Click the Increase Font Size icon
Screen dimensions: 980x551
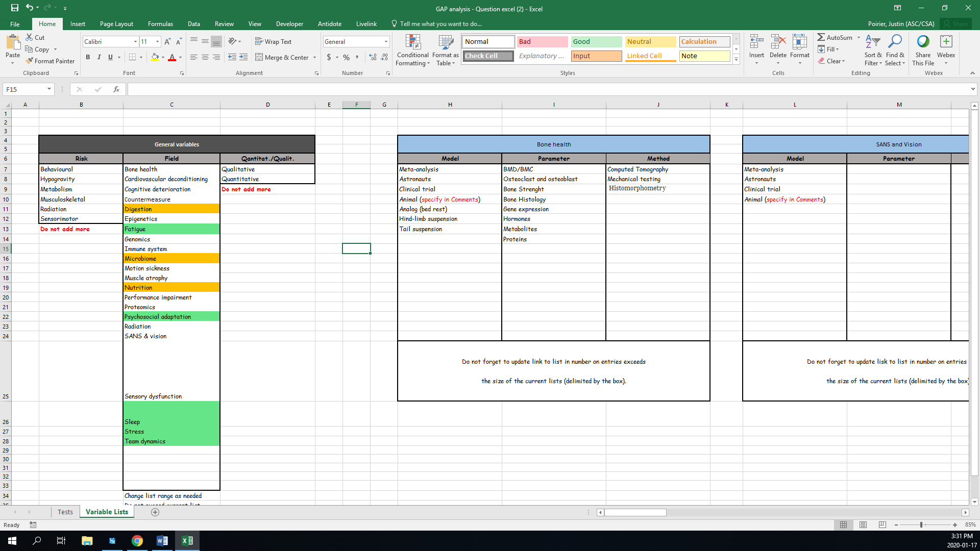(x=167, y=41)
